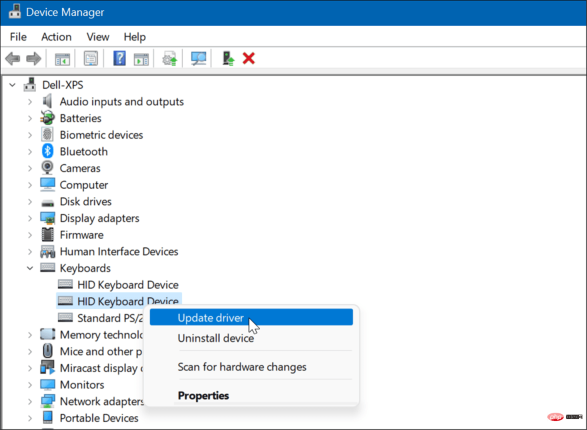Screen dimensions: 587x430
Task: Open the Properties toolbar icon
Action: tap(91, 59)
